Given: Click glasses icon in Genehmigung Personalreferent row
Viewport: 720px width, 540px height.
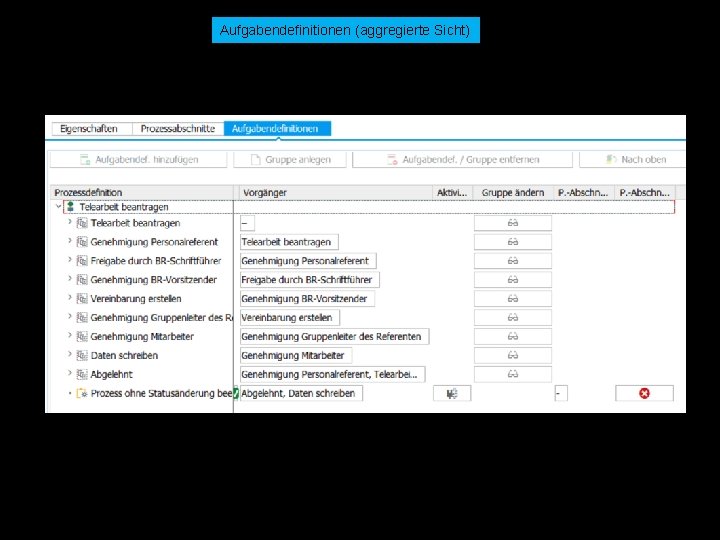Looking at the screenshot, I should [x=513, y=242].
